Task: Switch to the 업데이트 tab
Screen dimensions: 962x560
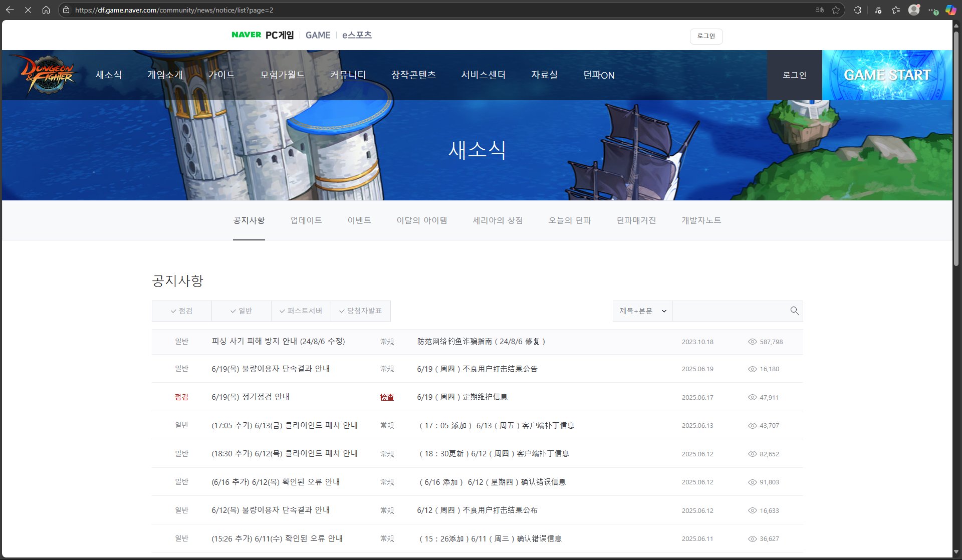Action: pyautogui.click(x=306, y=220)
